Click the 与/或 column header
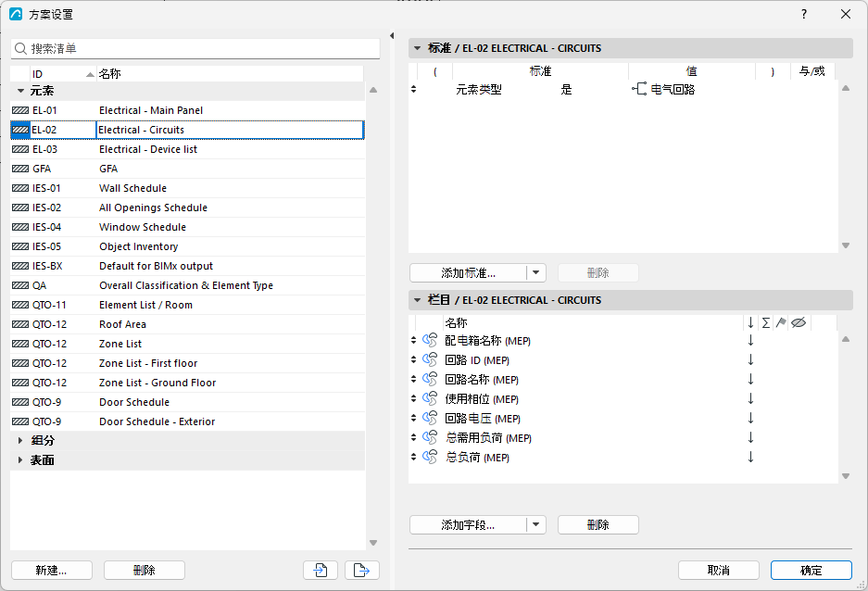The image size is (868, 591). pyautogui.click(x=812, y=71)
